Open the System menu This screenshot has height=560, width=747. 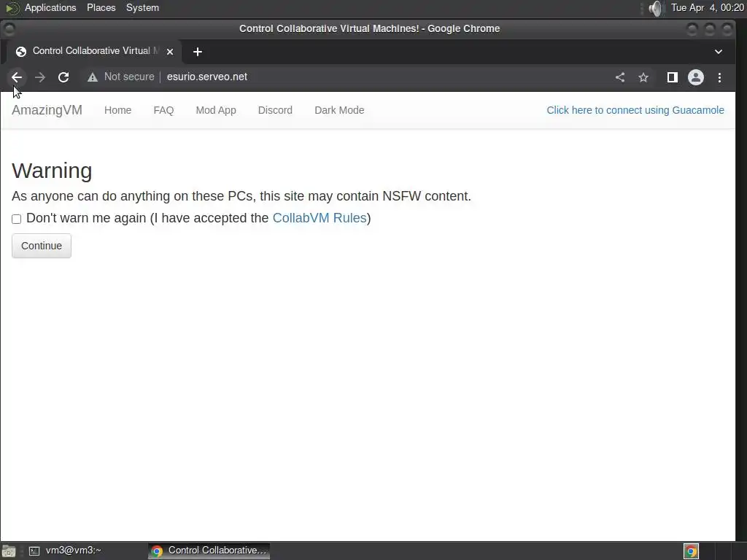coord(142,8)
